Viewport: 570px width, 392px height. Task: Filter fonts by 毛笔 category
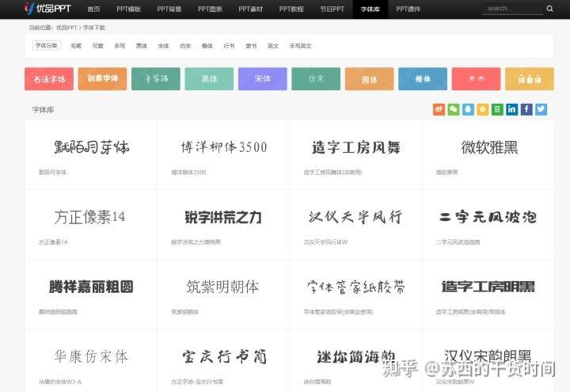[x=76, y=46]
